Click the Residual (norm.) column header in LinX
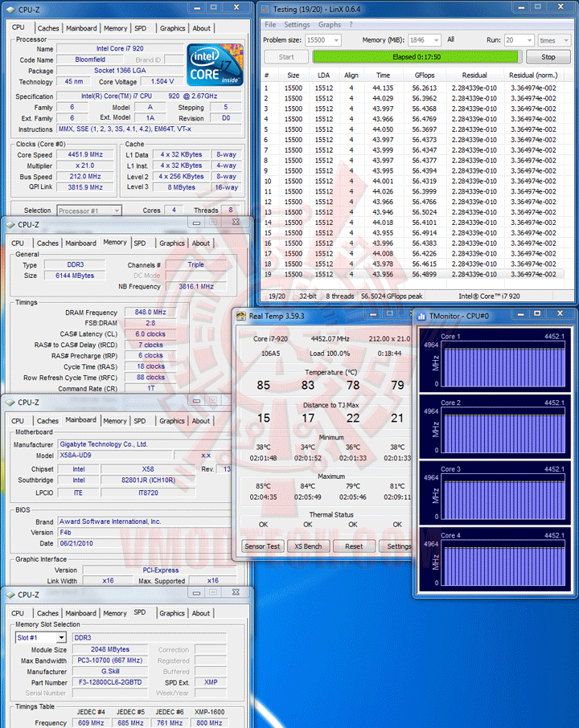 [x=533, y=76]
